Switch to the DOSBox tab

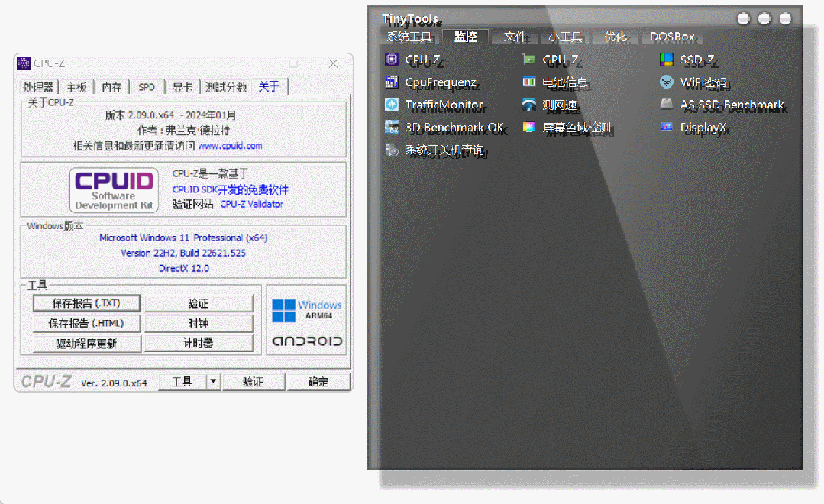point(672,37)
